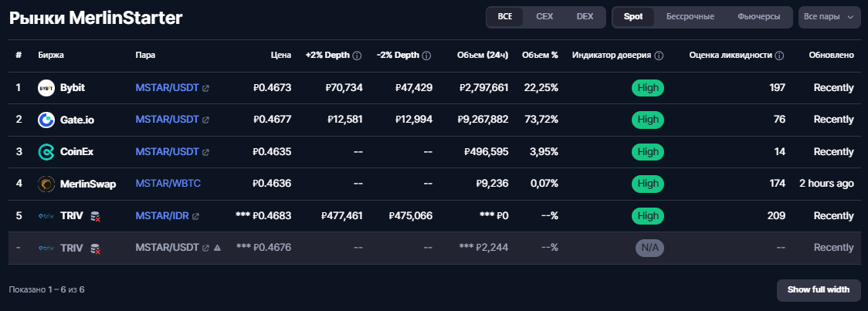The height and width of the screenshot is (311, 868).
Task: Sort by the # column header
Action: (x=19, y=56)
